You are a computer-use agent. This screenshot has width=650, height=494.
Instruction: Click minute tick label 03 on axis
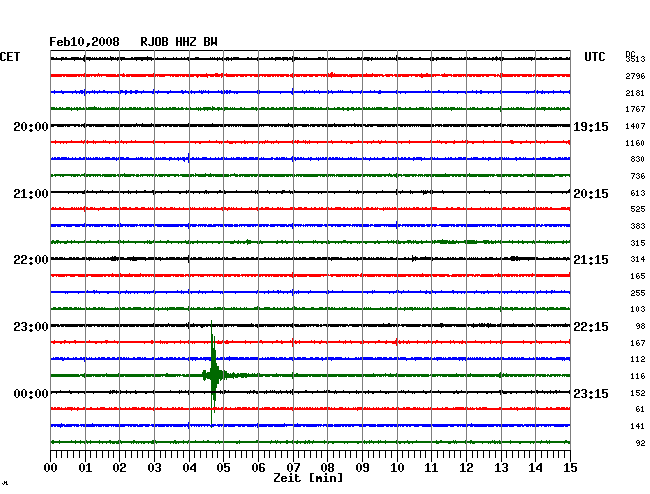(154, 467)
